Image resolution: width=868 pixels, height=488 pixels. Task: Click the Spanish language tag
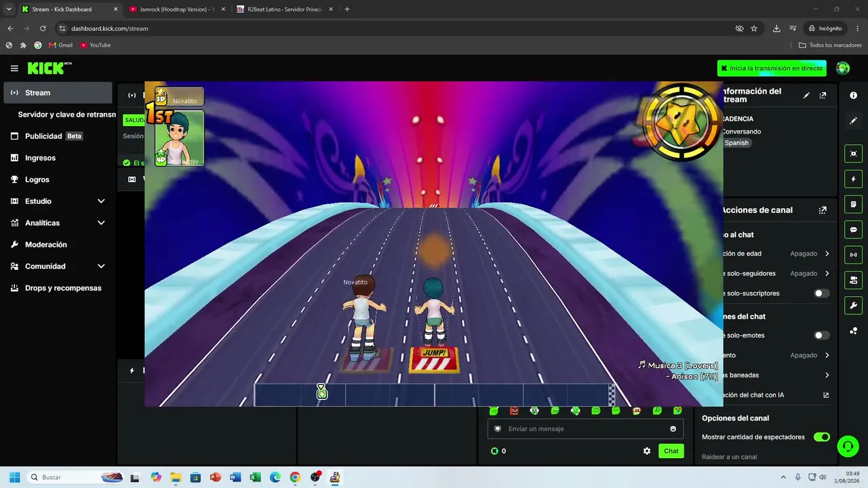tap(736, 143)
